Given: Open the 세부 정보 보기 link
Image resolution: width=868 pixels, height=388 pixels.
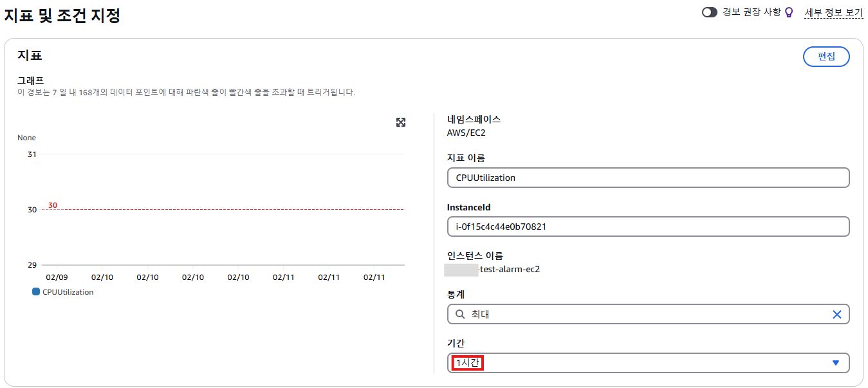Looking at the screenshot, I should coord(833,12).
